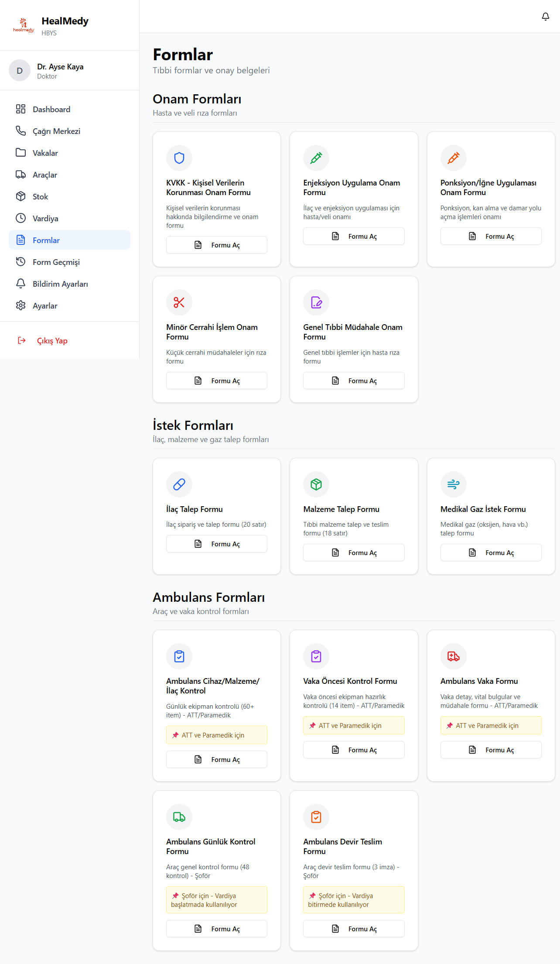Click the green truck Günlük Kontrol icon
560x964 pixels.
[x=179, y=817]
